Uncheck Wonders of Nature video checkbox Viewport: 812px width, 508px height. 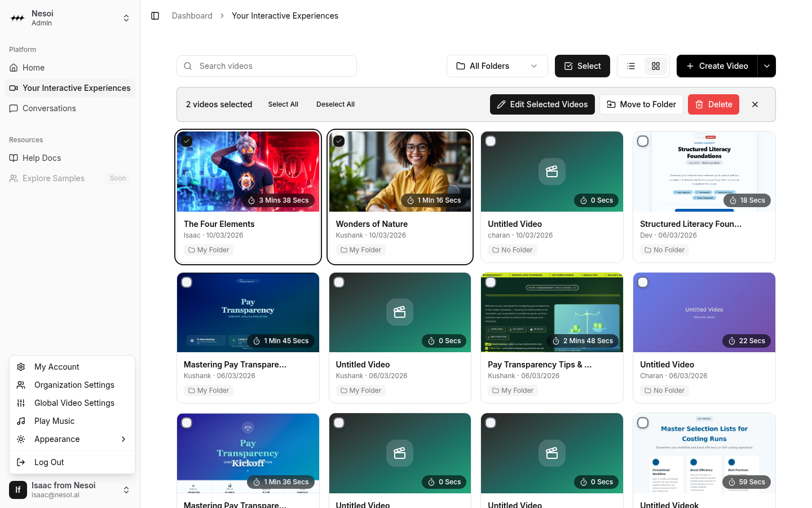(x=339, y=141)
